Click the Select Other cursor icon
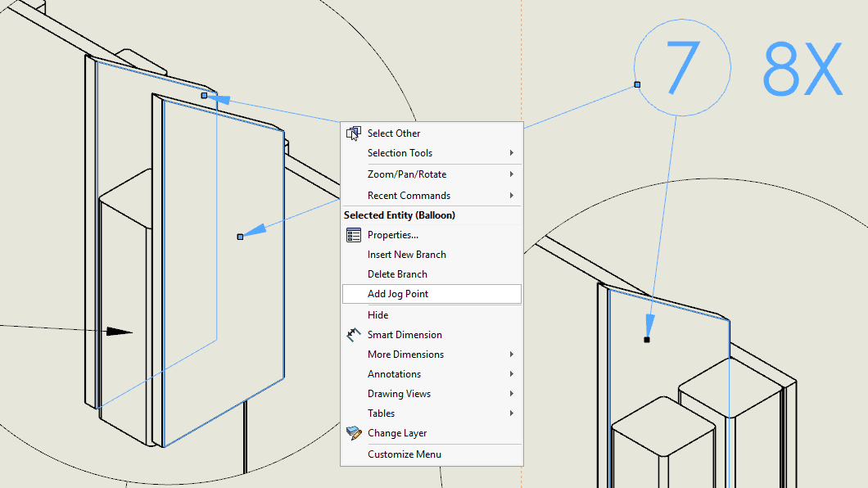Image resolution: width=868 pixels, height=488 pixels. [354, 133]
